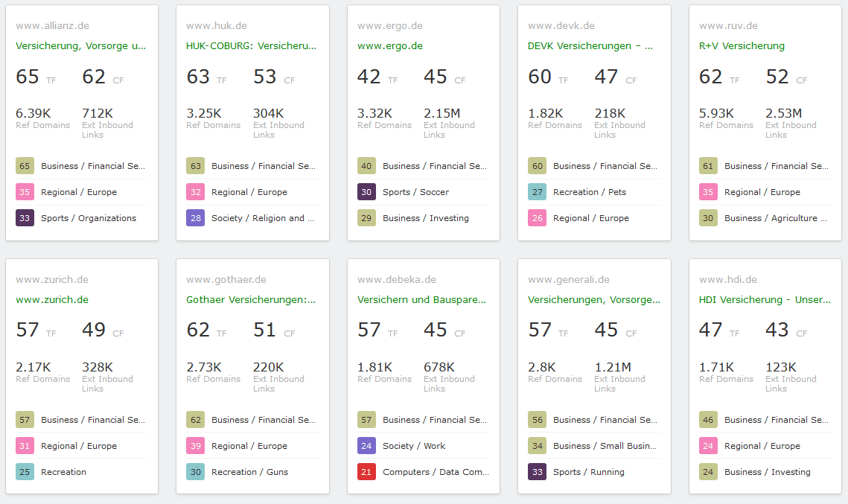Click the 678K Ext Inbound Links value
The image size is (848, 504).
point(439,367)
